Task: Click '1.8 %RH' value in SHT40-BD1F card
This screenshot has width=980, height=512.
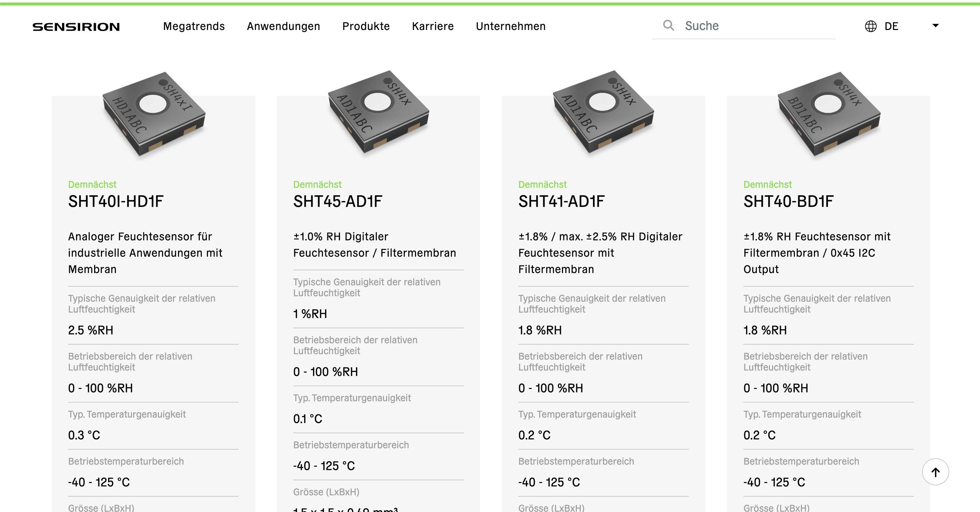Action: point(765,330)
